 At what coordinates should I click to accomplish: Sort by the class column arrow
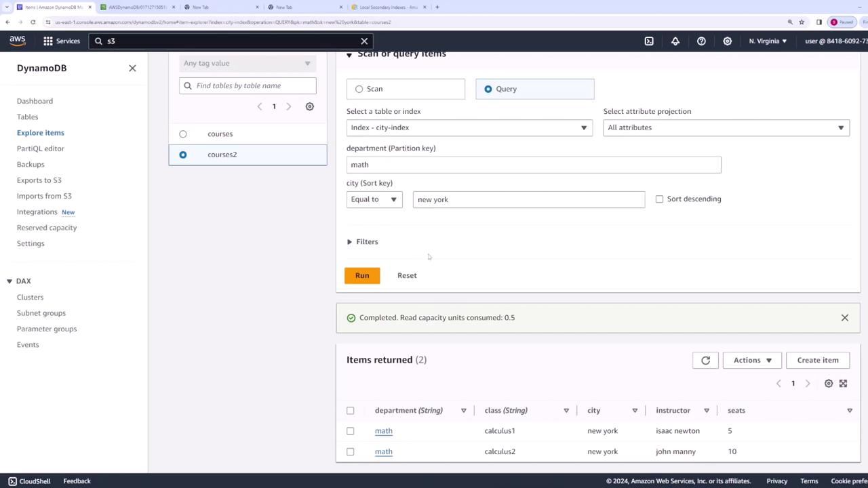[x=566, y=410]
